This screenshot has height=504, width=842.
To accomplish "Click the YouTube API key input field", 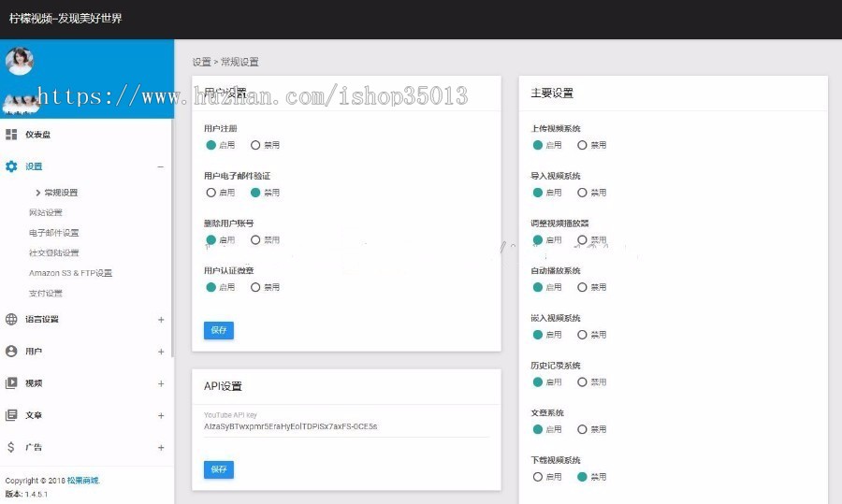I will (346, 426).
